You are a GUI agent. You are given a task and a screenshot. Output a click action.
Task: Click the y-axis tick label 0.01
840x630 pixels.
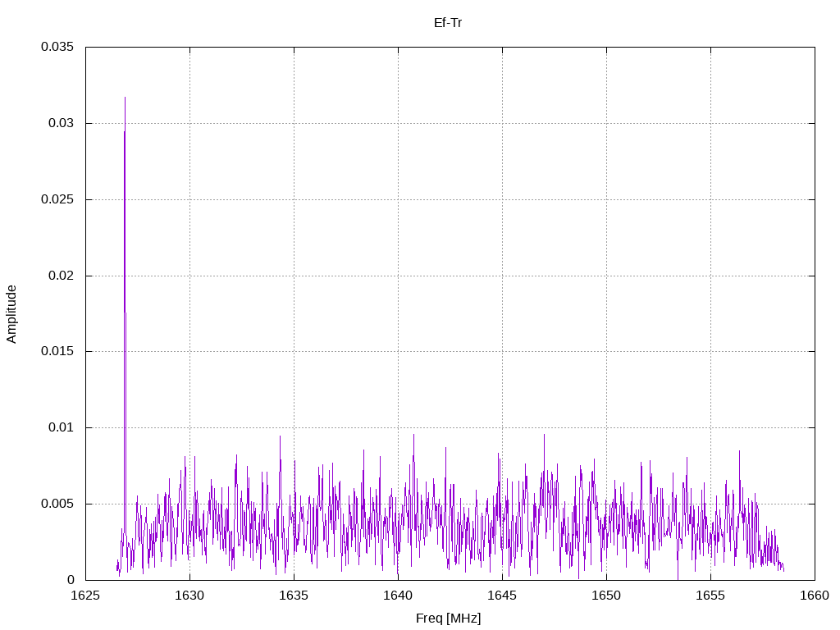61,427
